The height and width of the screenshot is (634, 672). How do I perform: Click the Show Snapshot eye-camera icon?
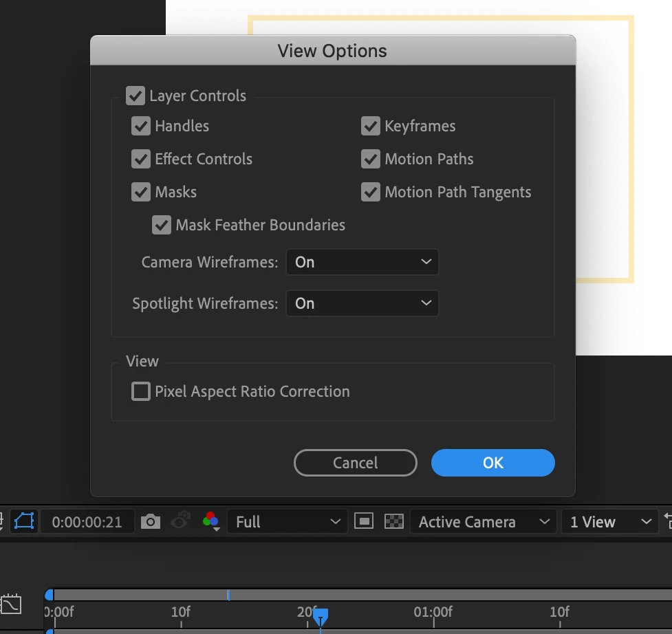tap(180, 521)
